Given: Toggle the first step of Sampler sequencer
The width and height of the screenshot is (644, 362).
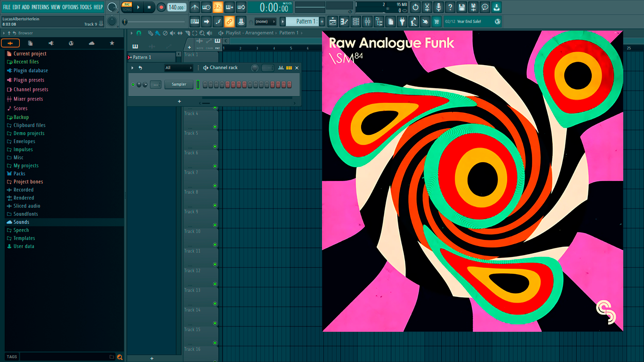Looking at the screenshot, I should pos(205,84).
